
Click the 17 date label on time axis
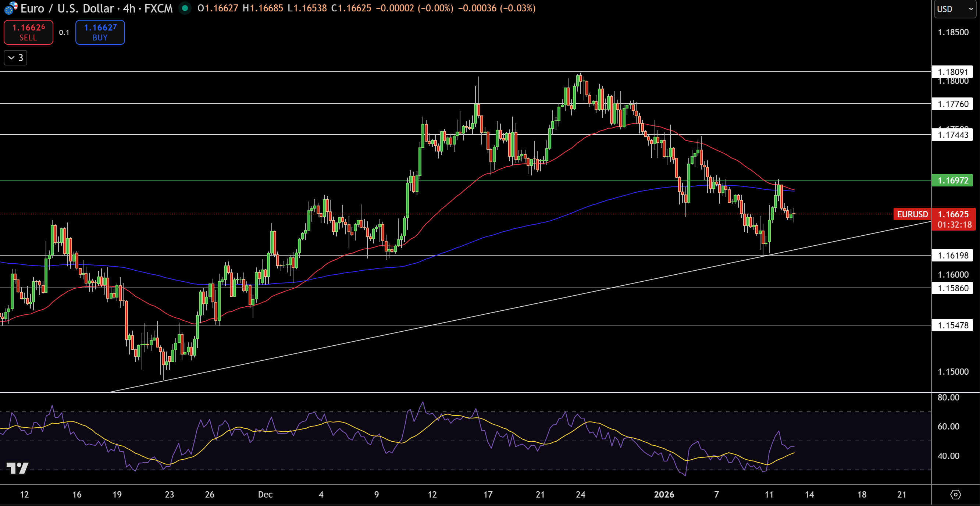pos(488,495)
